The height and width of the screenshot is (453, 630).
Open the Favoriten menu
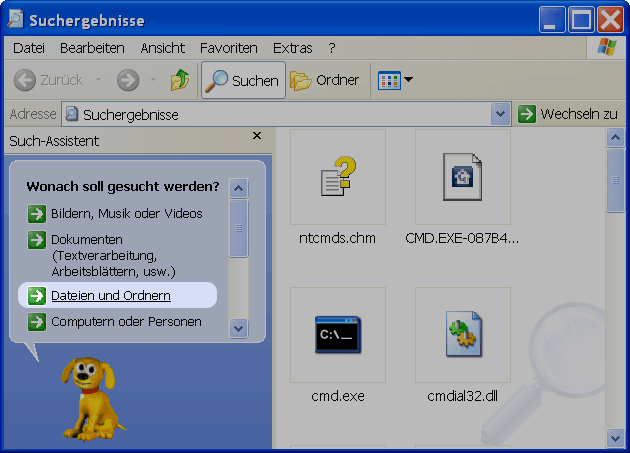(229, 48)
